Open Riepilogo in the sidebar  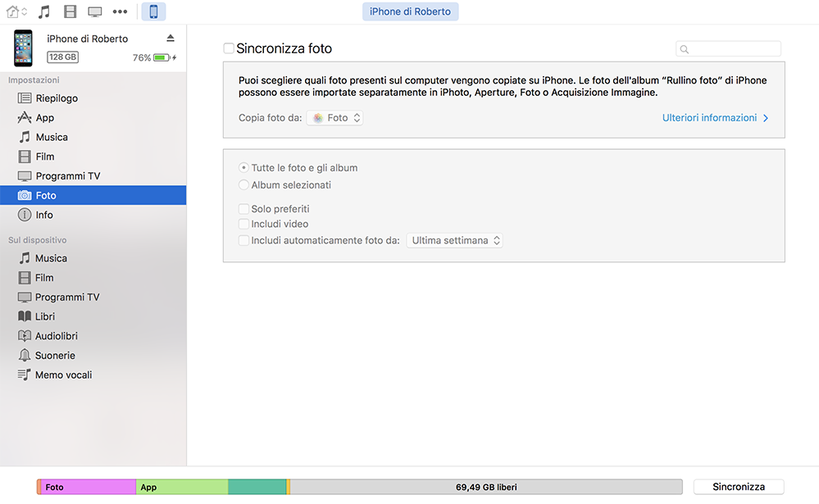pyautogui.click(x=57, y=98)
